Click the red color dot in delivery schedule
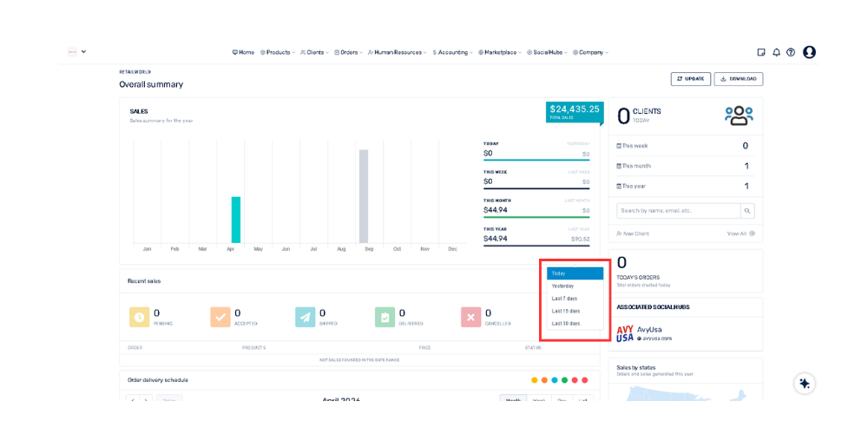The width and height of the screenshot is (868, 434). coord(585,380)
